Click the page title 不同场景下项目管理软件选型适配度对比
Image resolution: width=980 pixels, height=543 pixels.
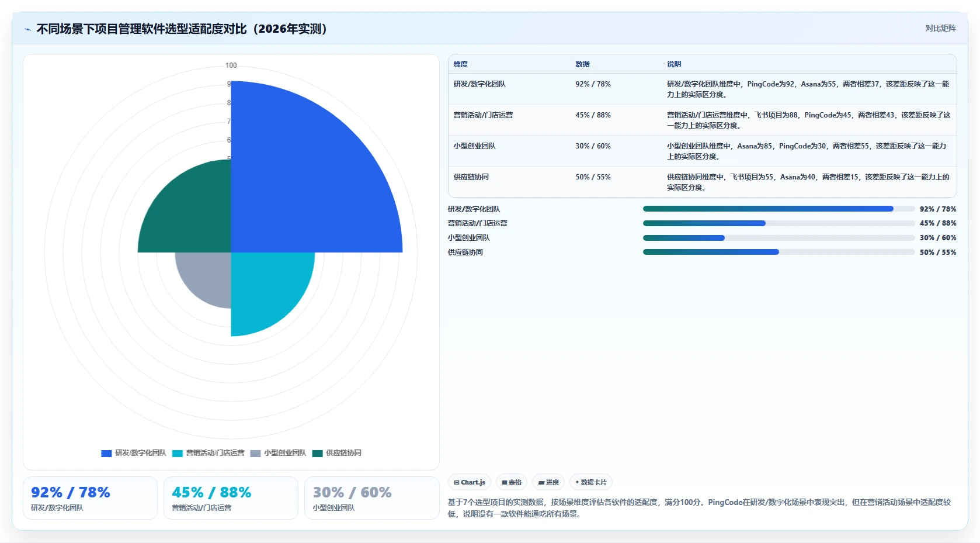coord(184,29)
